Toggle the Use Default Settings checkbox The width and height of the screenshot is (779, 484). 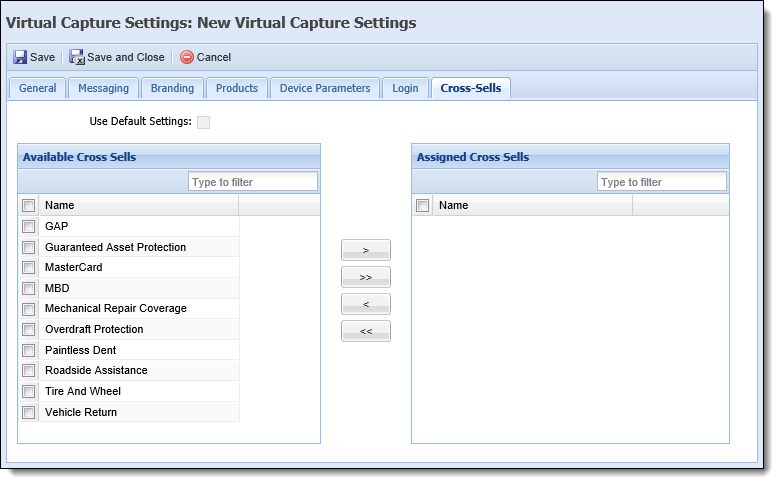point(203,122)
